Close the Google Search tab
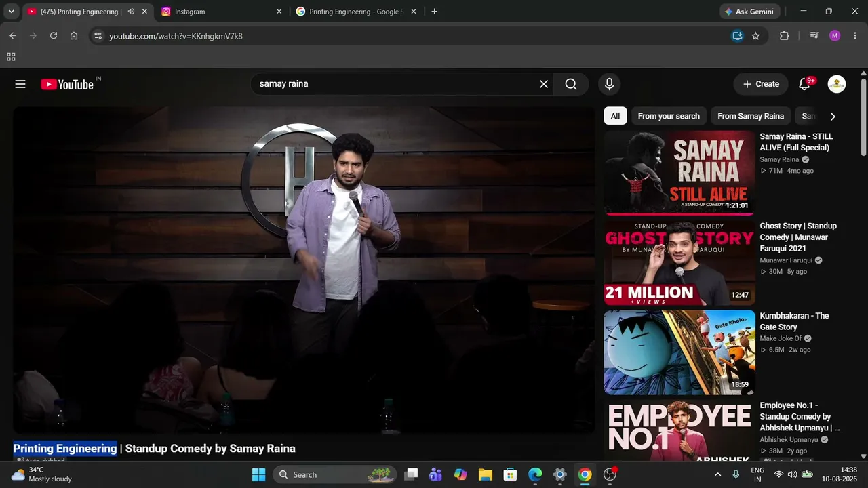 click(414, 12)
